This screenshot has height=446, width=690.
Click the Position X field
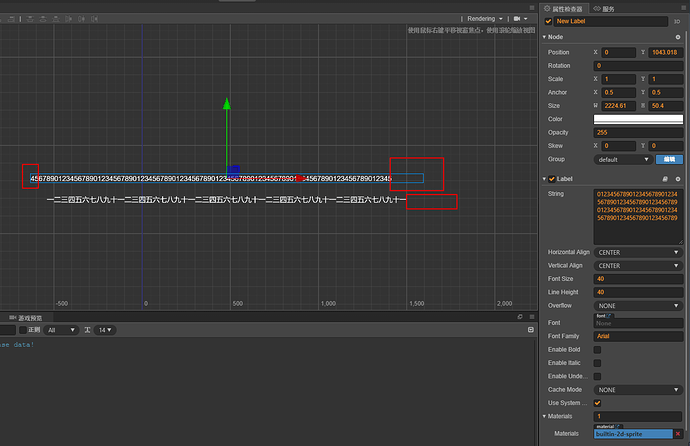(619, 52)
